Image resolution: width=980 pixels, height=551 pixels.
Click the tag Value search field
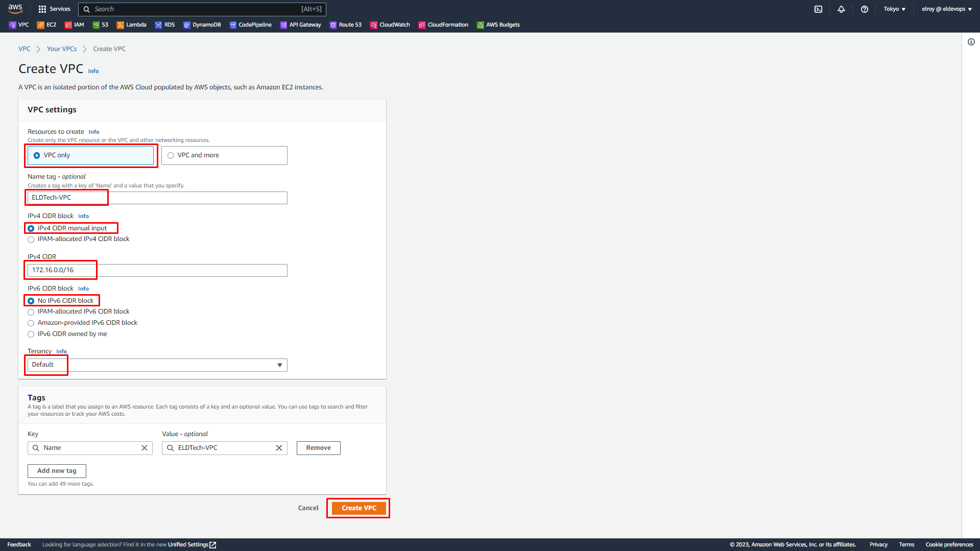[224, 448]
